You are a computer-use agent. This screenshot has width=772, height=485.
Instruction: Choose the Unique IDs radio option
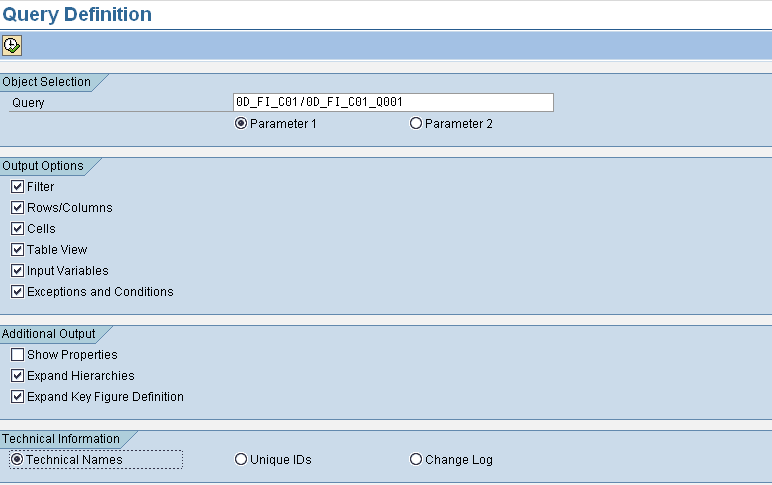coord(240,460)
